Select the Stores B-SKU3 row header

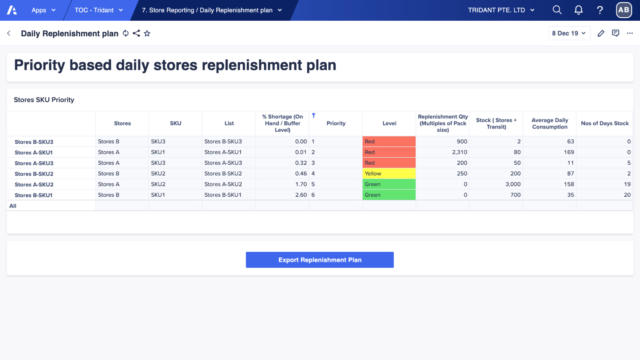(x=51, y=142)
